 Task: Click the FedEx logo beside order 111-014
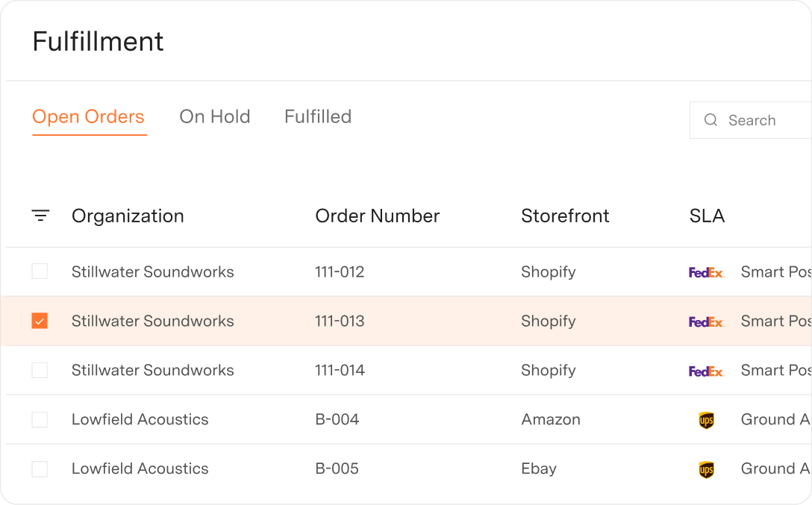[706, 370]
